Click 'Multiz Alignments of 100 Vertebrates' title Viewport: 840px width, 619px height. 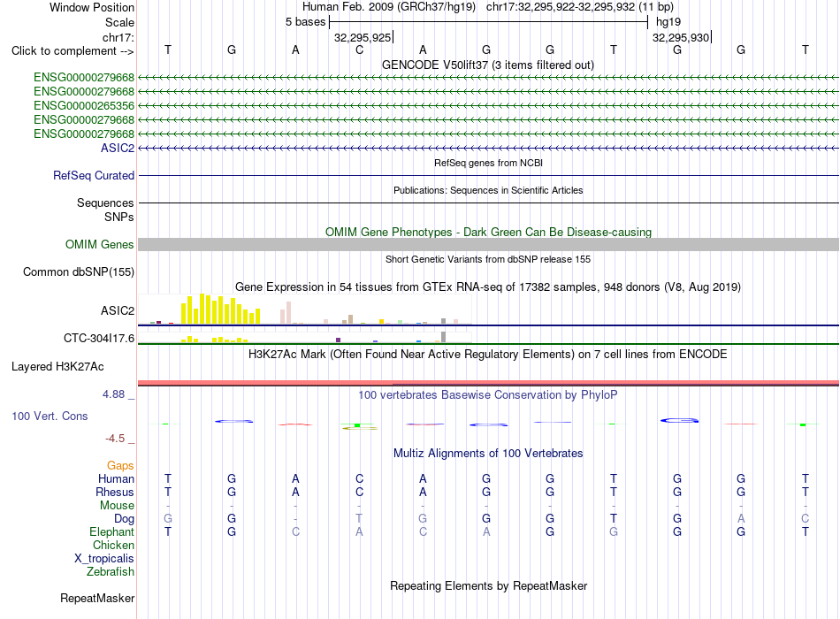pyautogui.click(x=488, y=453)
